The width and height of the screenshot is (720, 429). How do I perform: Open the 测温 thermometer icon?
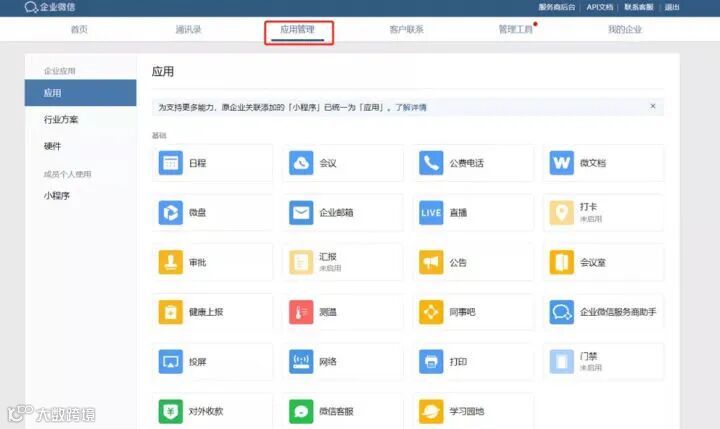[x=301, y=312]
